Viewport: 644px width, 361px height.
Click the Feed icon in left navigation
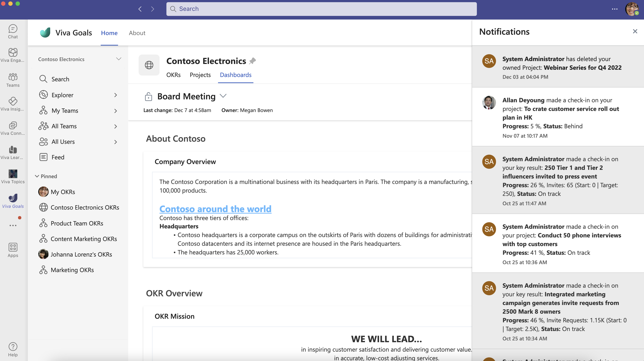click(x=43, y=157)
